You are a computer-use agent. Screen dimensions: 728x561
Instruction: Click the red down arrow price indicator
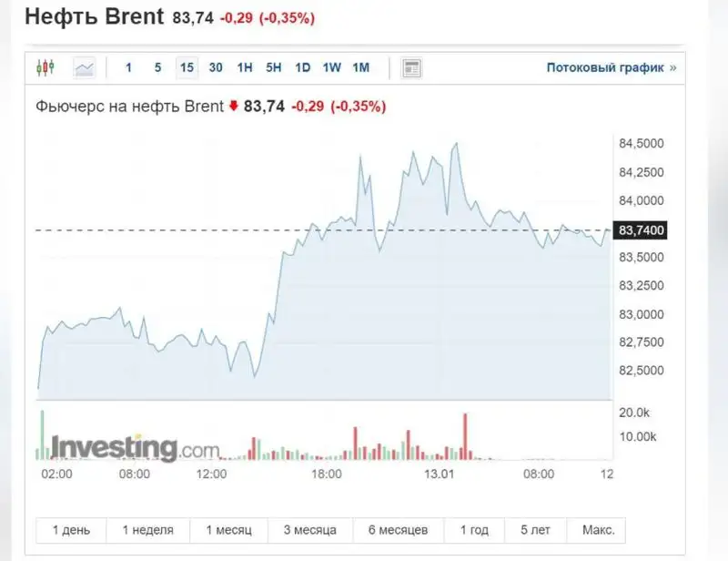pos(233,107)
